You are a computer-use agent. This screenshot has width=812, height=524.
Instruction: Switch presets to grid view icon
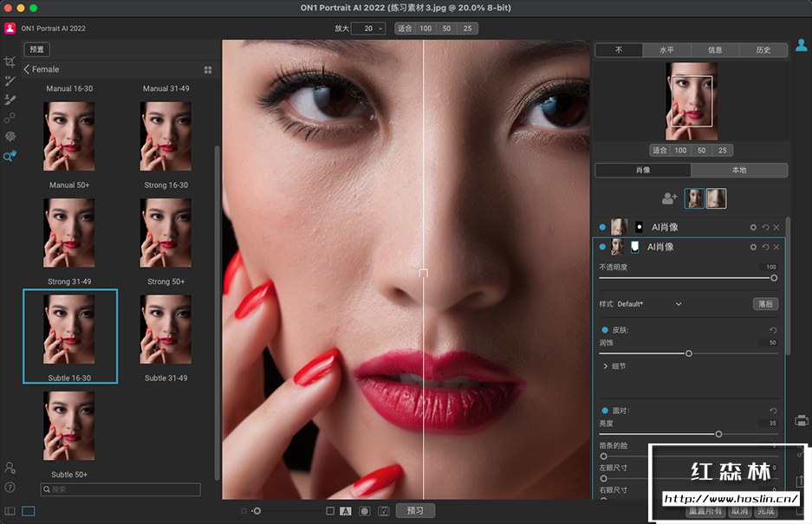pyautogui.click(x=208, y=69)
